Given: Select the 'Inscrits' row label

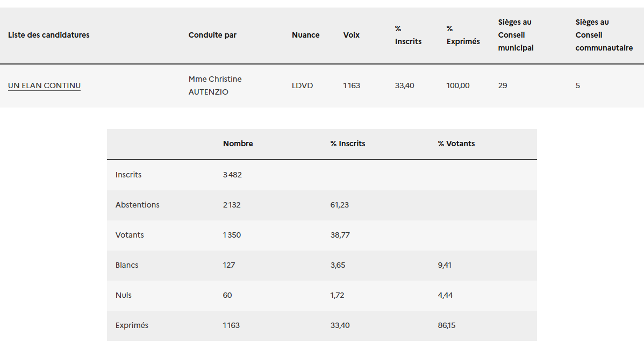Looking at the screenshot, I should [x=128, y=175].
